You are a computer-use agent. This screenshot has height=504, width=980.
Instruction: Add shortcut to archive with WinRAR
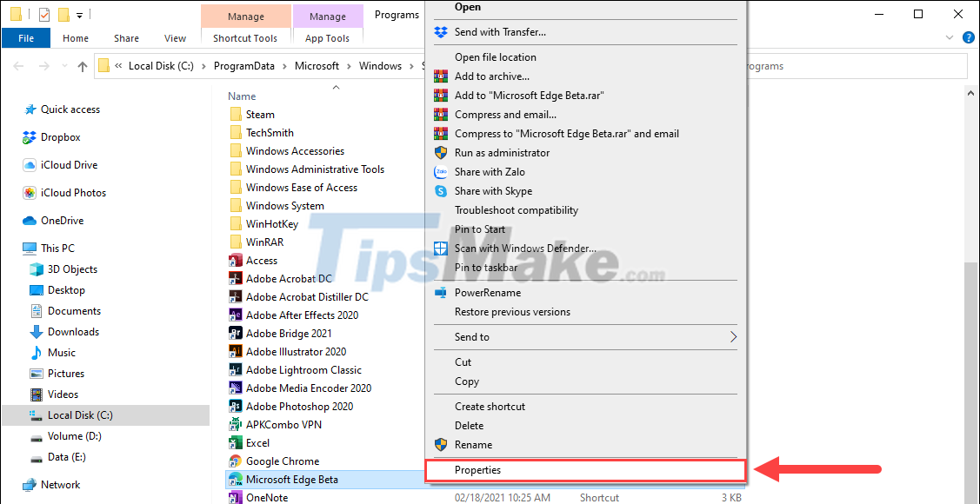[x=490, y=76]
